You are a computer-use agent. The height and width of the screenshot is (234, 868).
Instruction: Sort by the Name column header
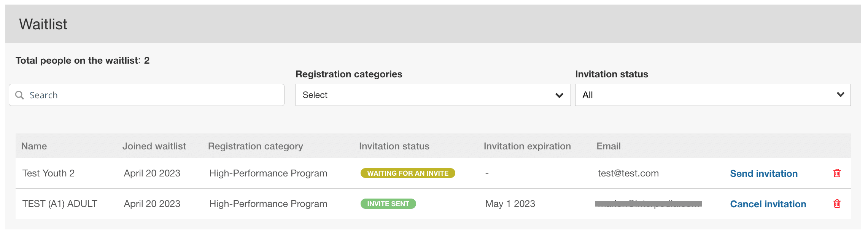[34, 146]
